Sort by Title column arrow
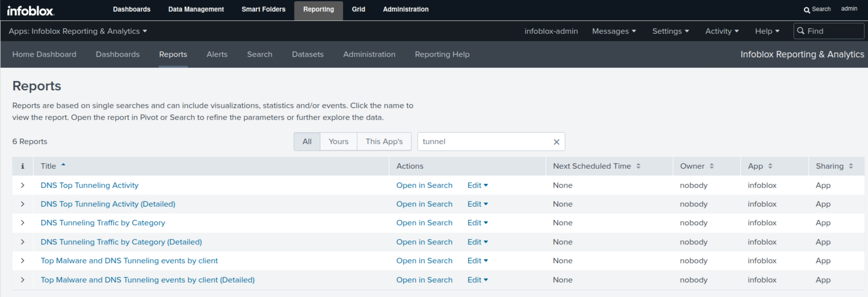This screenshot has width=868, height=297. coord(63,165)
